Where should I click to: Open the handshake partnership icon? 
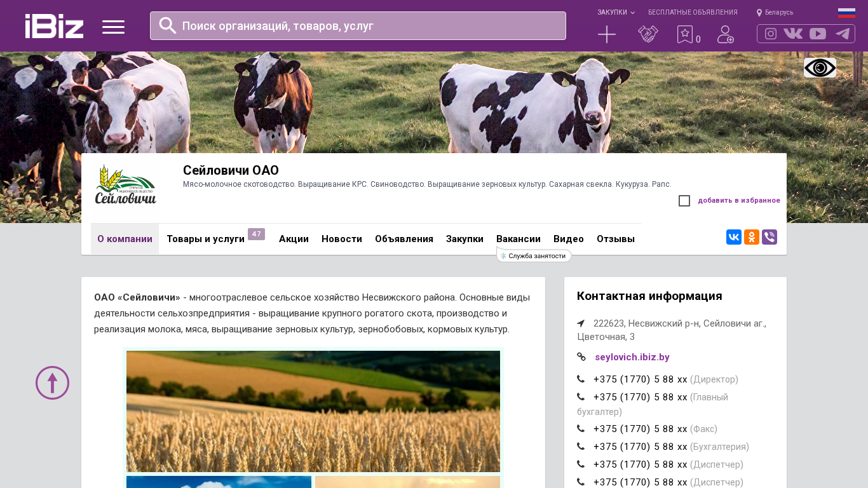tap(648, 34)
